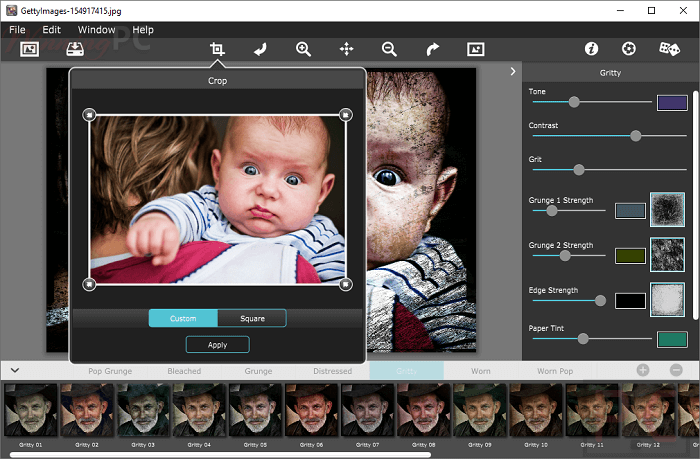
Task: Open the Window menu
Action: tap(96, 30)
